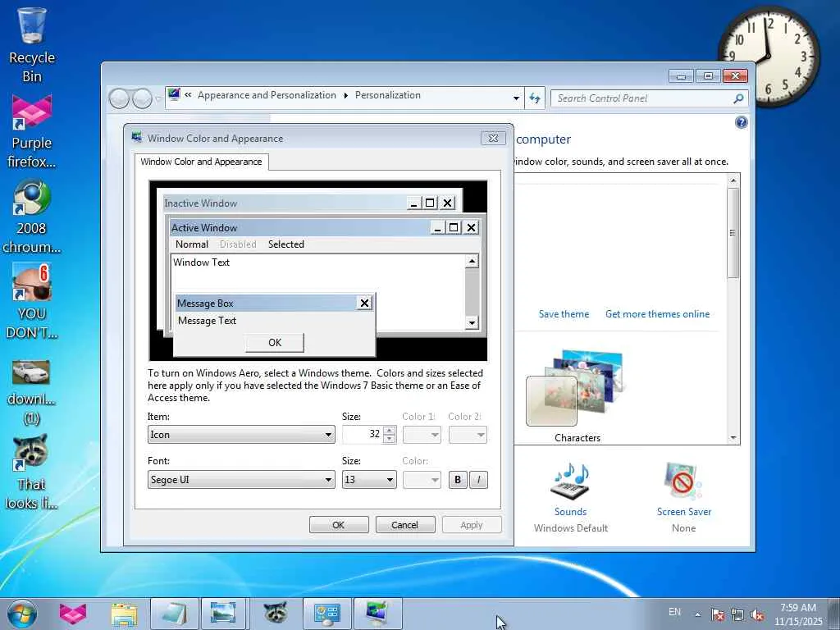Expand breadcrumb arrow after Appearance and Personalization
The width and height of the screenshot is (840, 630).
point(345,95)
